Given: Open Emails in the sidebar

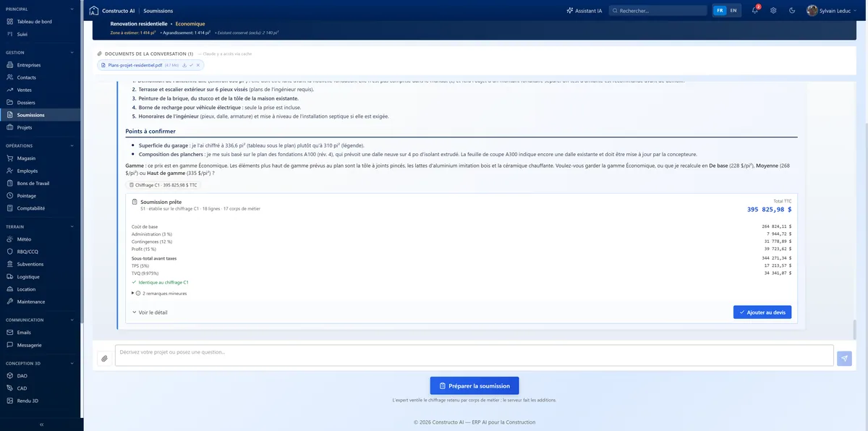Looking at the screenshot, I should 41,333.
